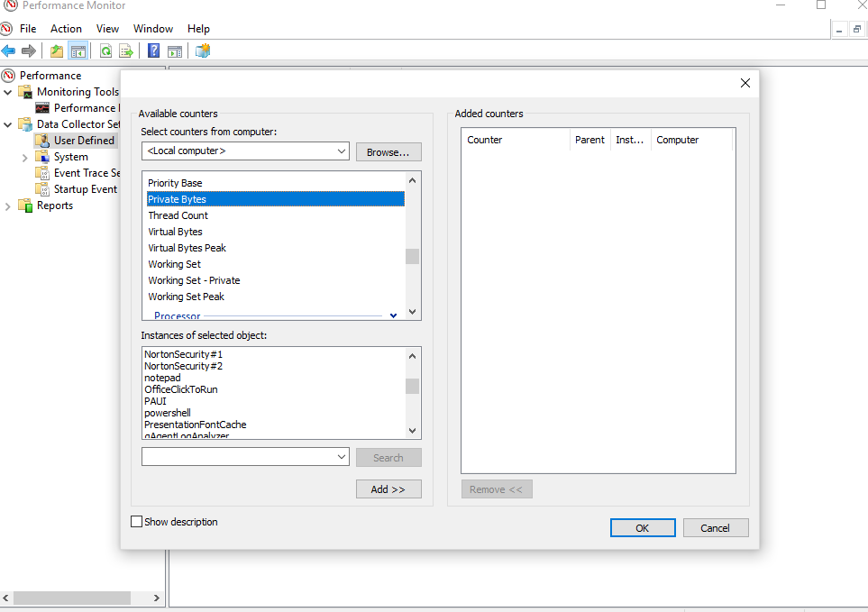Collapse the Data Collector Sets node
Viewport: 868px width, 612px height.
coord(7,123)
